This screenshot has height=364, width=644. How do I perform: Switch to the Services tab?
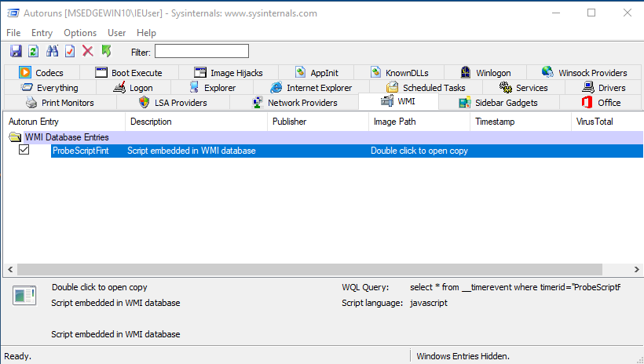[524, 88]
